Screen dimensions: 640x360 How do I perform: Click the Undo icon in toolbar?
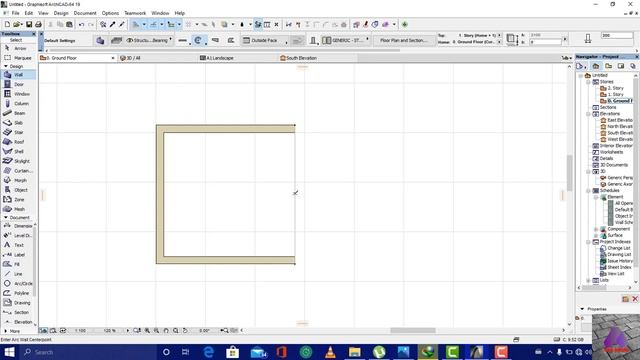81,24
